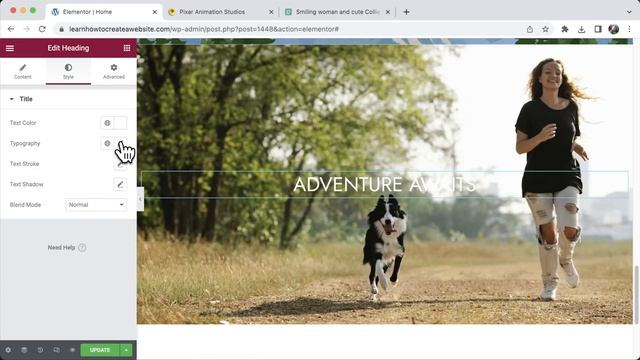Open the Blend Mode dropdown
The image size is (640, 360).
pos(96,204)
